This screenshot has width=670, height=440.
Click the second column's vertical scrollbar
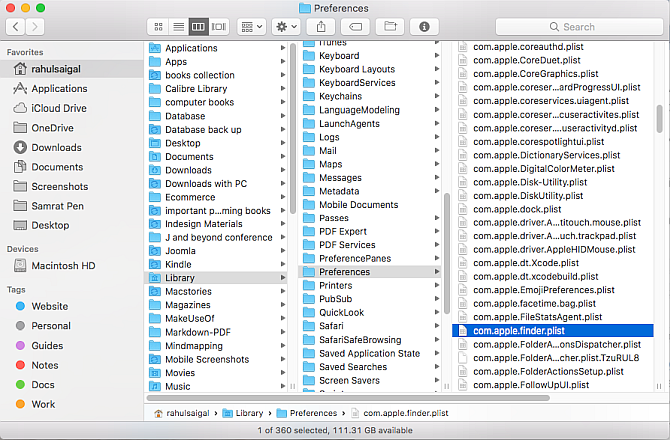coord(447,253)
